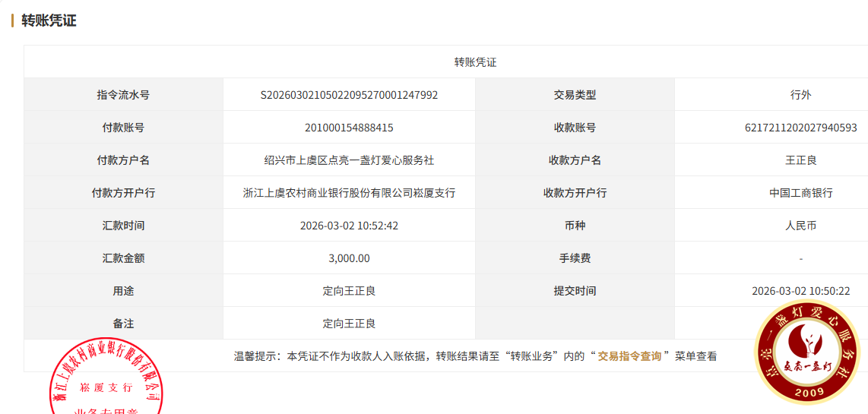The height and width of the screenshot is (414, 868).
Task: Select remittance time 2026-03-02 10:52:42
Action: point(349,226)
